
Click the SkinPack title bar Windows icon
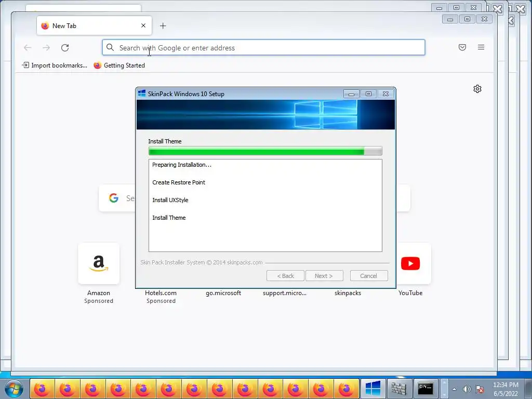point(142,94)
